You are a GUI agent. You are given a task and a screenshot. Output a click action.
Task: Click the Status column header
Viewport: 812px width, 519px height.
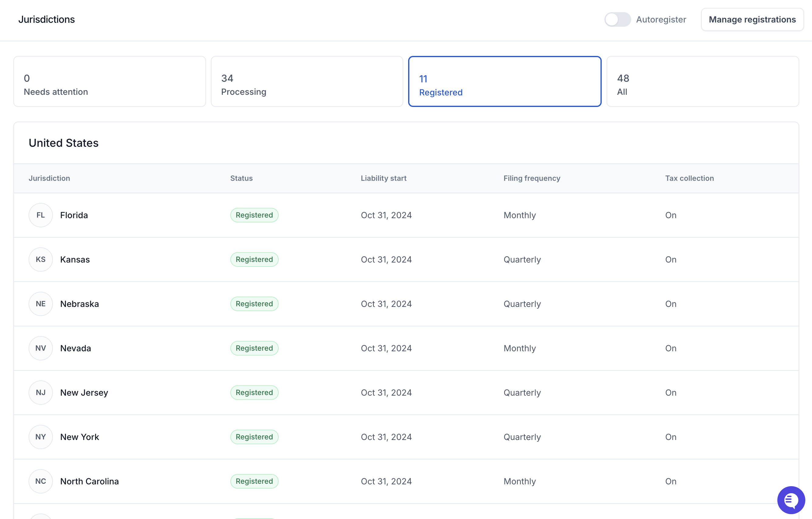click(241, 178)
